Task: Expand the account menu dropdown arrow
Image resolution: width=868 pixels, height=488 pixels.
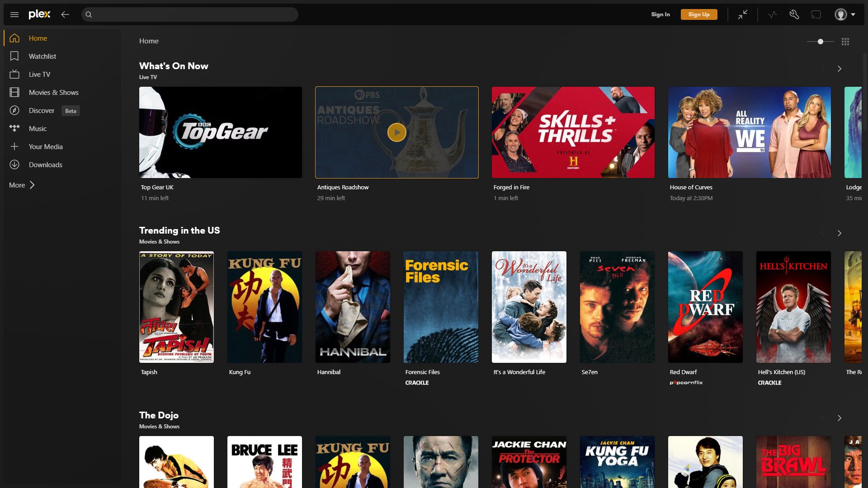Action: [x=854, y=14]
